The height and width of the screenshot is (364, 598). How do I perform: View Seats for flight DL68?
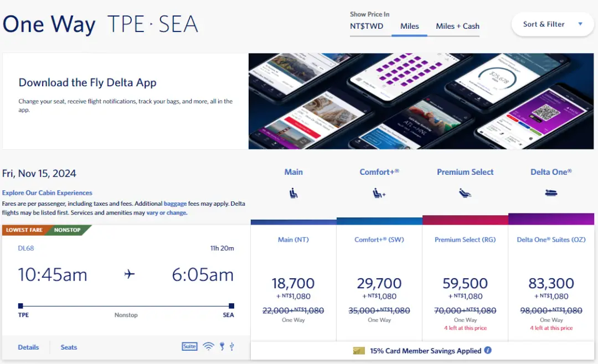coord(69,347)
